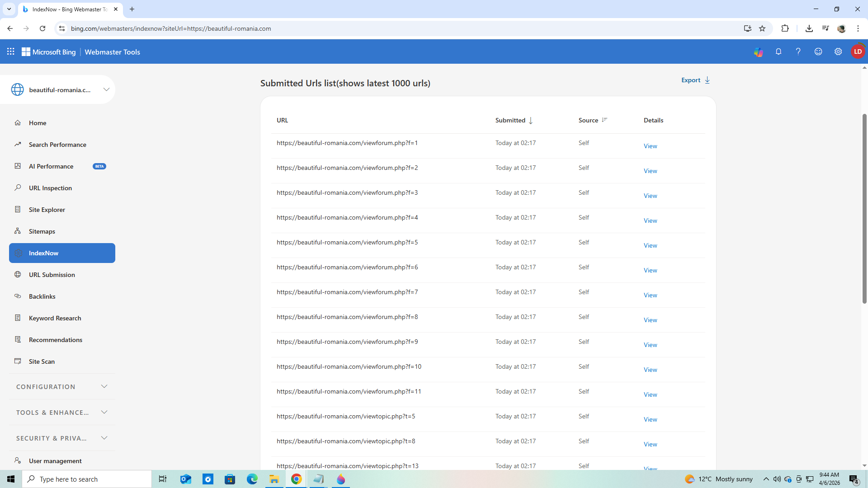The height and width of the screenshot is (488, 868).
Task: Go to URL Inspection in the sidebar
Action: (50, 188)
